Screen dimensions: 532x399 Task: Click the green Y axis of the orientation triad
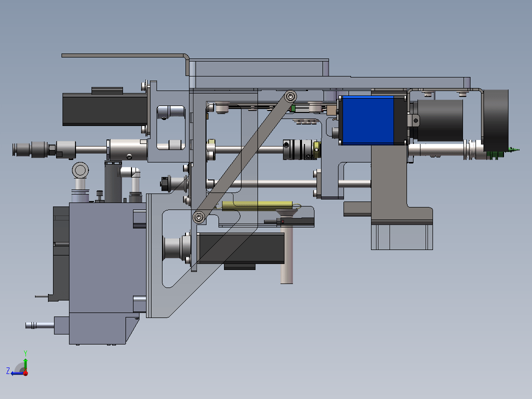tap(25, 363)
